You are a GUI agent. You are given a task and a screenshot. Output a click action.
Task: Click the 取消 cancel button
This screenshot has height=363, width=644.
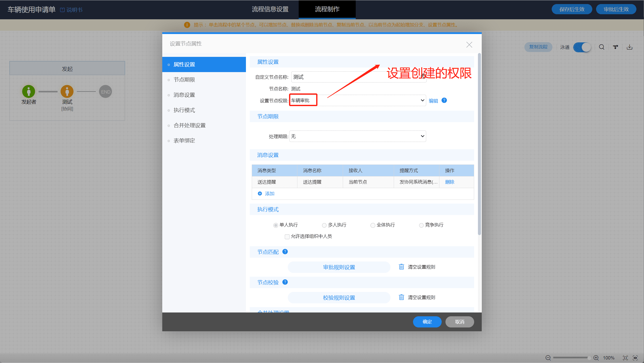pyautogui.click(x=460, y=322)
